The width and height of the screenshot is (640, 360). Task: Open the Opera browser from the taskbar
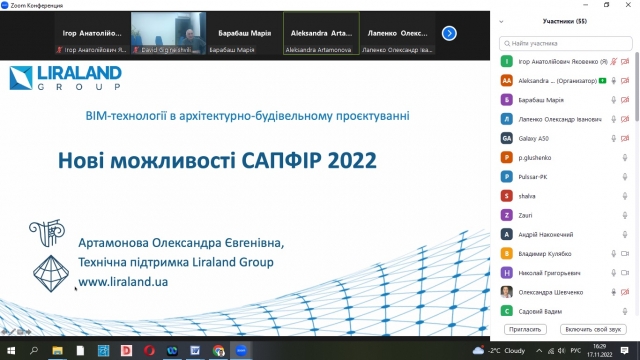149,351
